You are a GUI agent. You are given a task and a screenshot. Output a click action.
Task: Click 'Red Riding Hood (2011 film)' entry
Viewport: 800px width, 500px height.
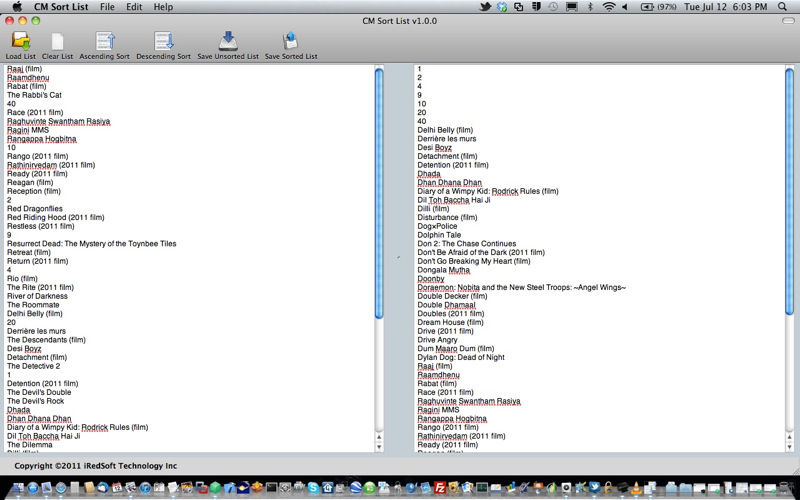[x=56, y=217]
